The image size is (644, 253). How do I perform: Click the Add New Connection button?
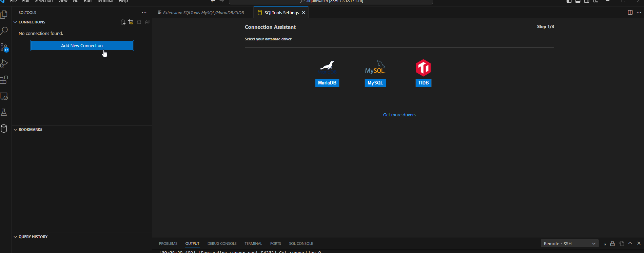coord(82,45)
